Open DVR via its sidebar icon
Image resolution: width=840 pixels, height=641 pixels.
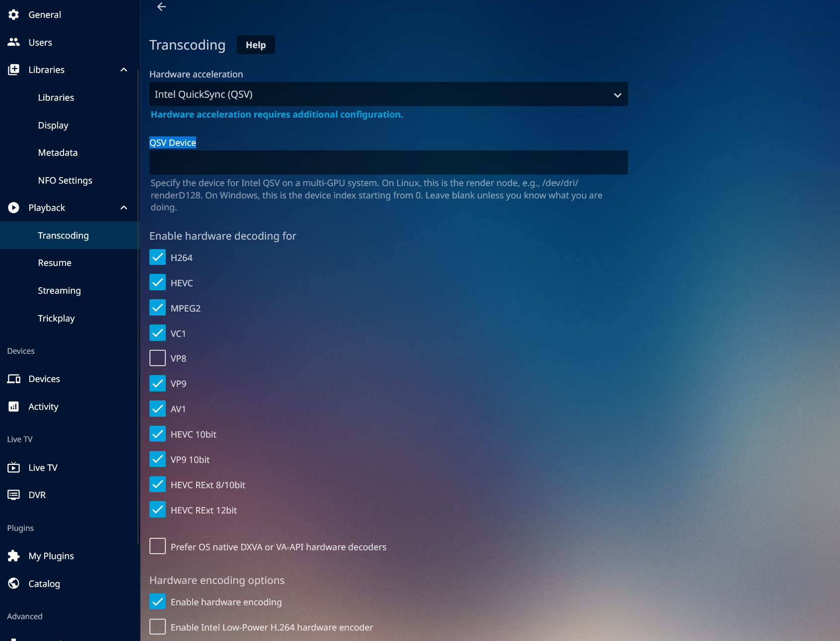click(14, 495)
